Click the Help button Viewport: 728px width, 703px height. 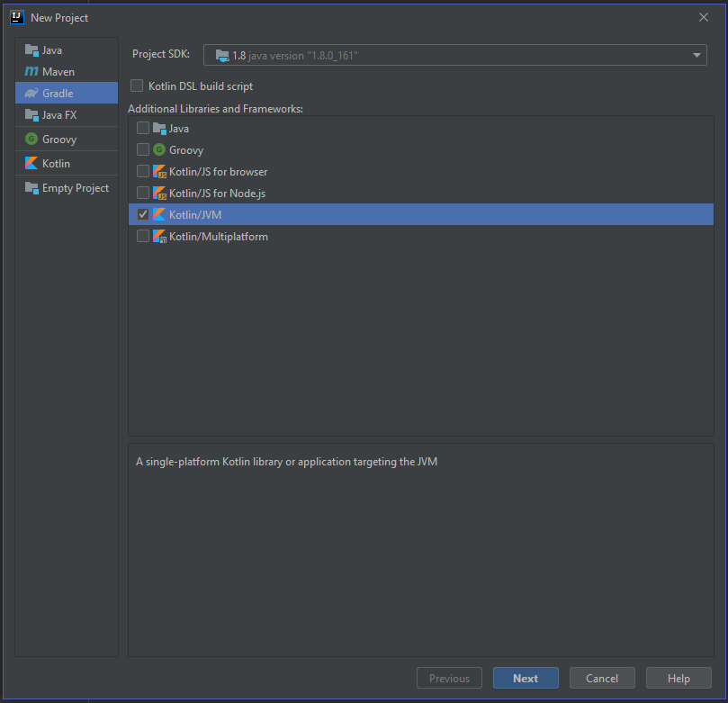[679, 678]
